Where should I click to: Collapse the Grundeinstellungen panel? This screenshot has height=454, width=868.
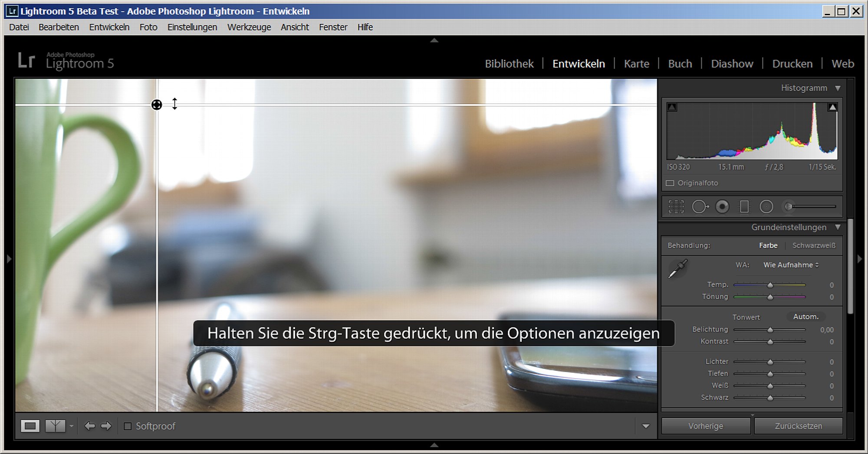(838, 227)
